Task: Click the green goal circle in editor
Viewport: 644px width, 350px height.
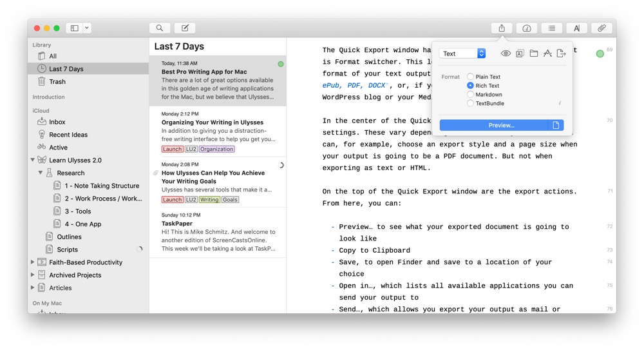Action: [600, 53]
